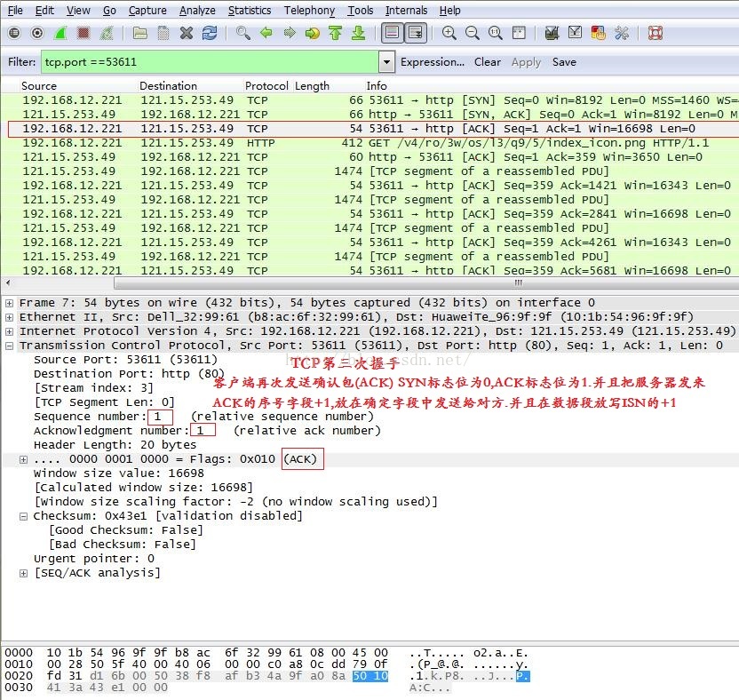
Task: Click the Destination column header
Action: click(168, 86)
